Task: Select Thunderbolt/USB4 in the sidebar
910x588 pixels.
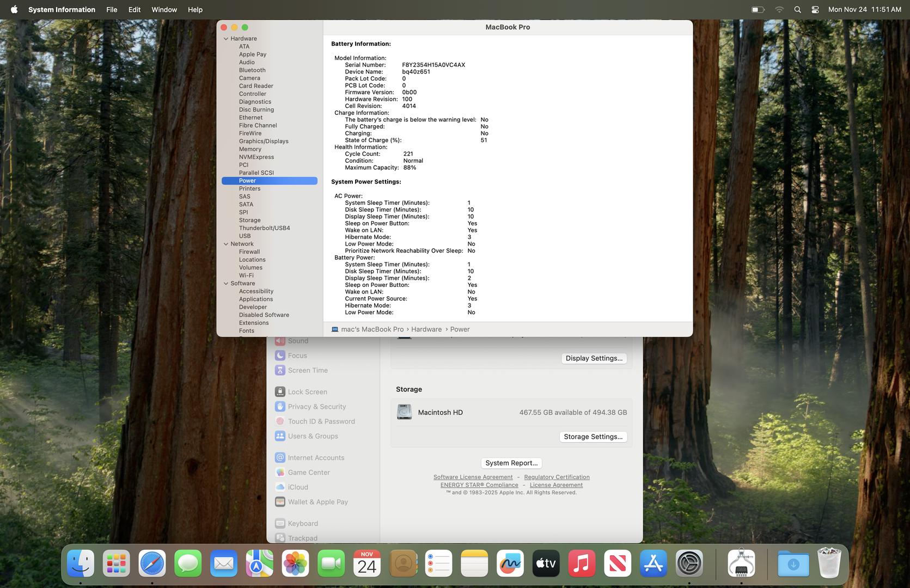Action: (x=264, y=228)
